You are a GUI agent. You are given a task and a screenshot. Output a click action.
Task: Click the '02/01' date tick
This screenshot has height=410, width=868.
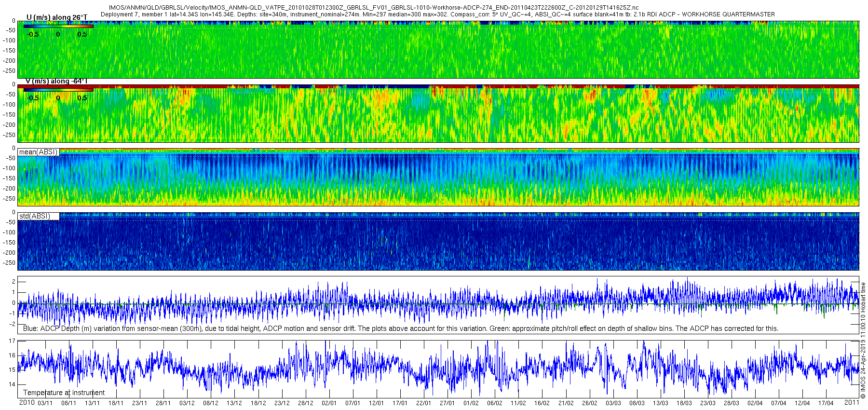(x=329, y=403)
